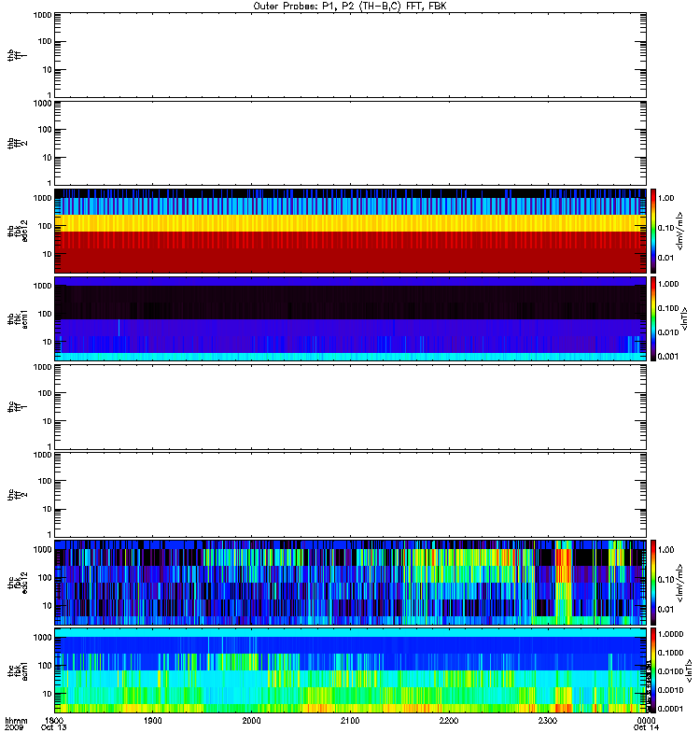Click the thb fbk scm1 spectrogram panel

350,318
